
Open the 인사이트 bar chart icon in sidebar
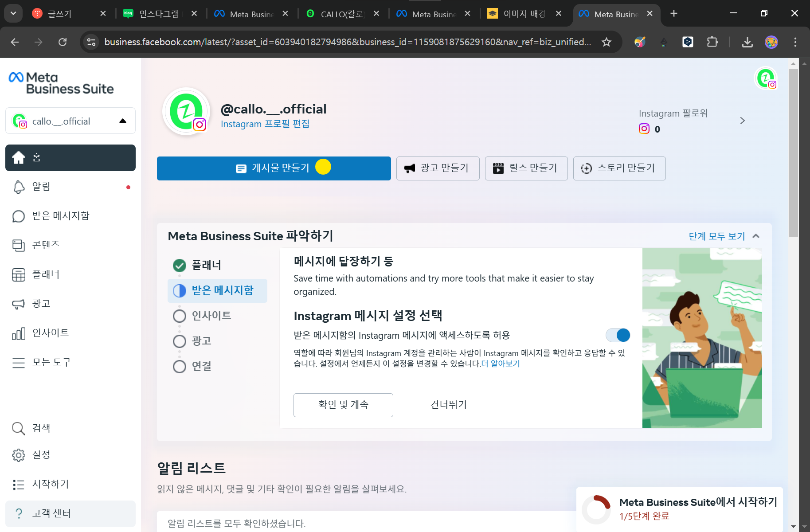tap(19, 333)
